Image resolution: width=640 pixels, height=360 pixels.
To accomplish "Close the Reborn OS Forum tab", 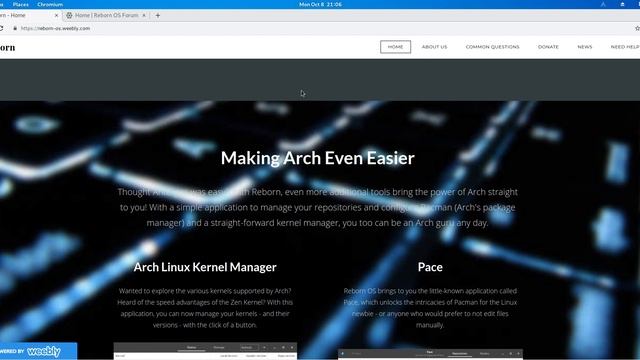I will click(144, 16).
